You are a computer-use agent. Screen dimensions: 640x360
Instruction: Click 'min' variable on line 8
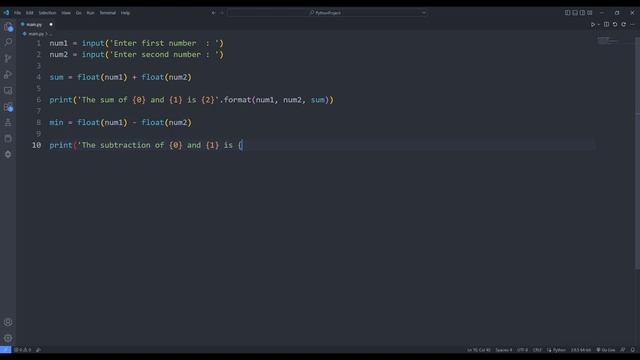point(56,122)
